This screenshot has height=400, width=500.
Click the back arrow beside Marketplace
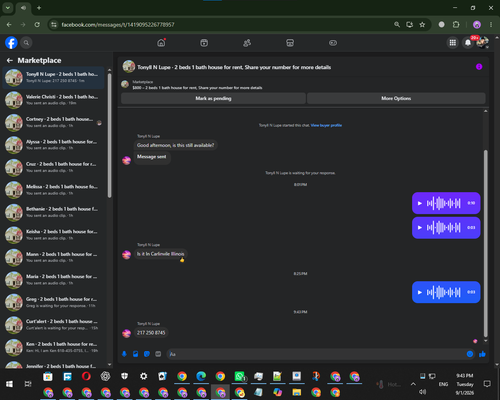coord(10,60)
